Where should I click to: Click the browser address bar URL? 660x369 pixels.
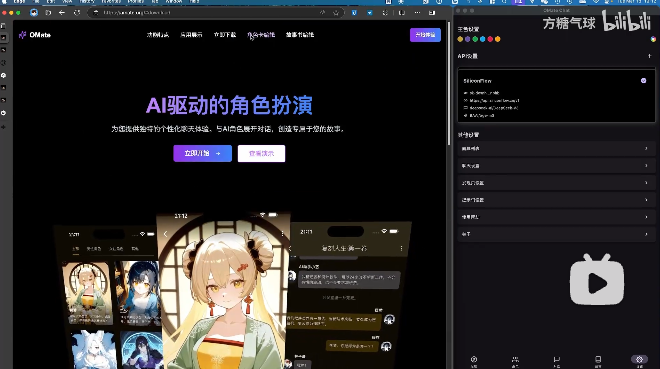click(137, 13)
